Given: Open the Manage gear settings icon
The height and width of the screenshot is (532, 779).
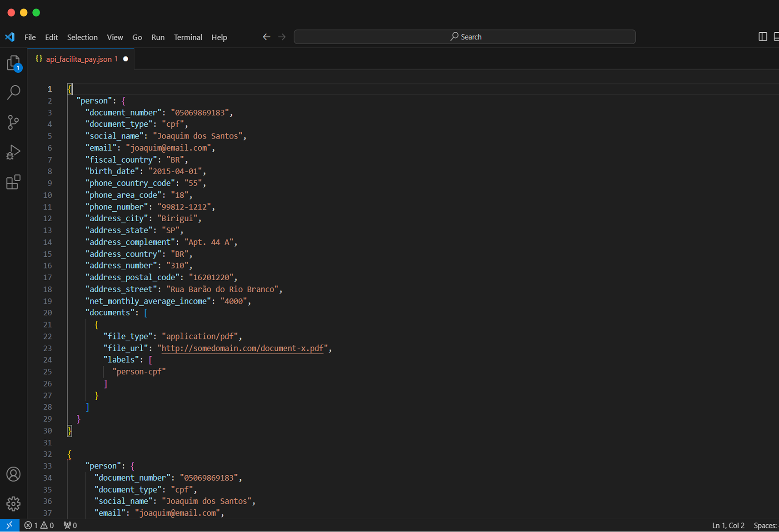Looking at the screenshot, I should (x=13, y=503).
